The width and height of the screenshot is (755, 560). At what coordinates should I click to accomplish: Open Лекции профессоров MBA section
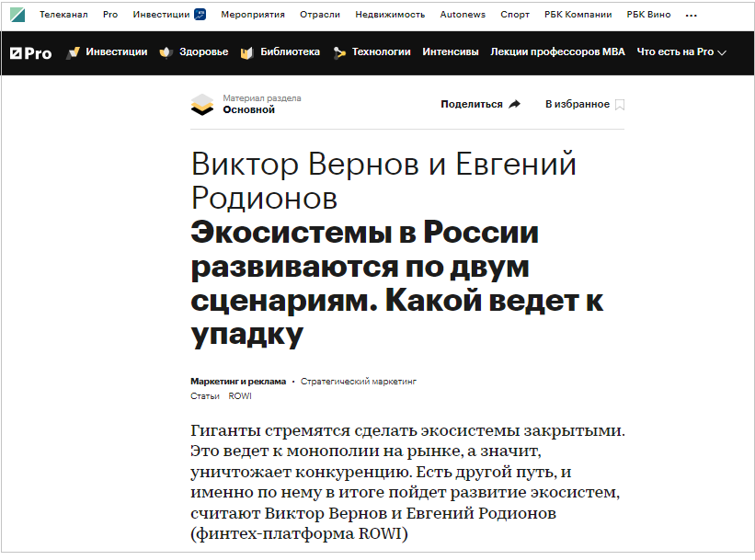pyautogui.click(x=557, y=52)
